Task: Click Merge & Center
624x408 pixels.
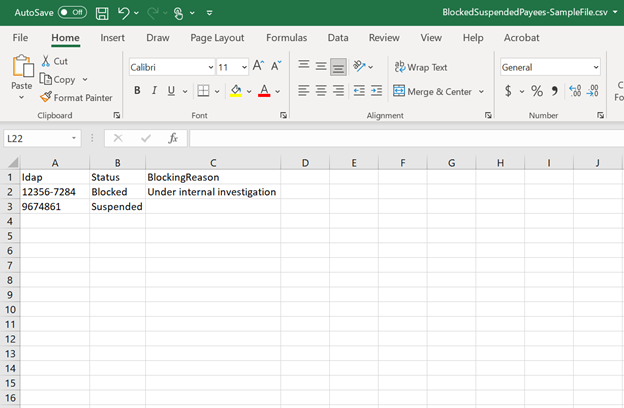Action: (x=432, y=92)
